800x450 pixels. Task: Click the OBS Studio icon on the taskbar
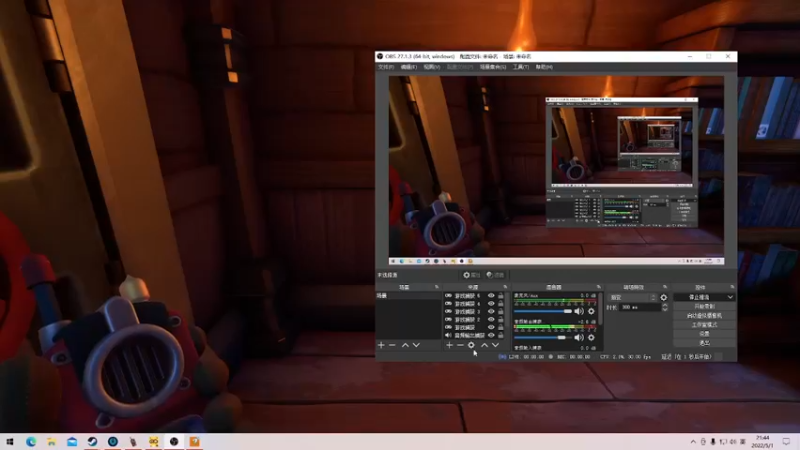[174, 441]
